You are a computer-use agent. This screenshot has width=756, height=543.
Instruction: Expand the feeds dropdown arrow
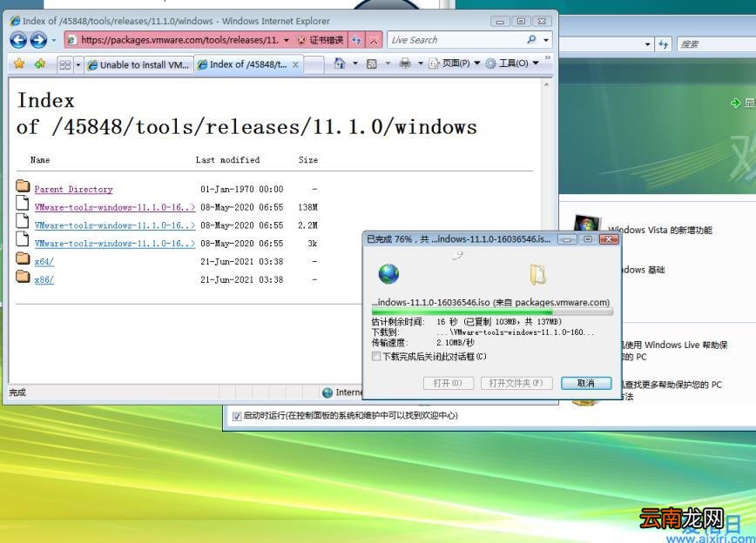(x=388, y=64)
